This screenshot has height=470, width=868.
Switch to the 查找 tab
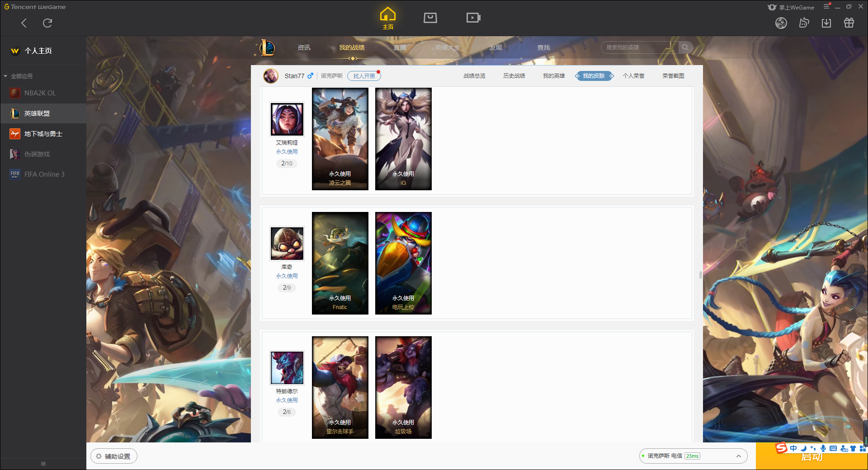[x=543, y=47]
